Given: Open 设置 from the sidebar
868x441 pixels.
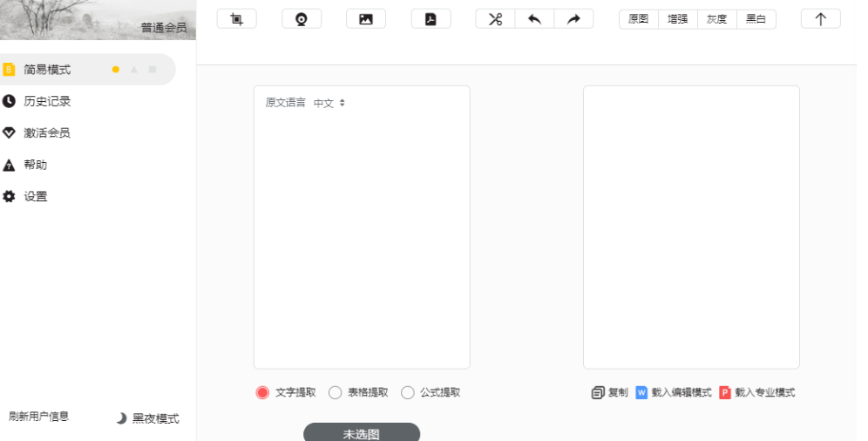Looking at the screenshot, I should [x=36, y=196].
